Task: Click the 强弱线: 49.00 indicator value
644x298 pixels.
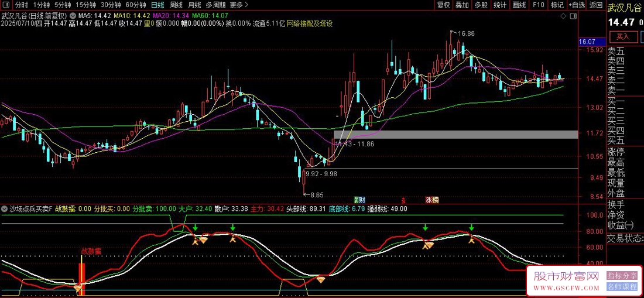Action: 388,208
